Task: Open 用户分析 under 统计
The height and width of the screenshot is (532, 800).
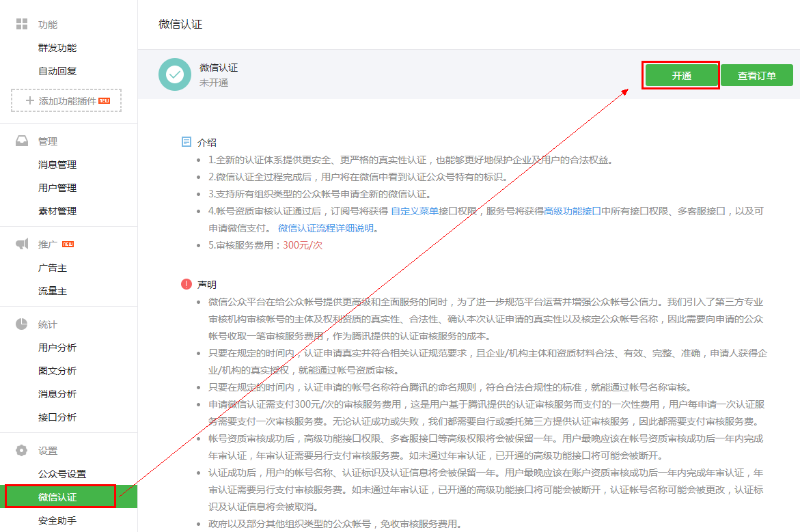Action: 57,348
